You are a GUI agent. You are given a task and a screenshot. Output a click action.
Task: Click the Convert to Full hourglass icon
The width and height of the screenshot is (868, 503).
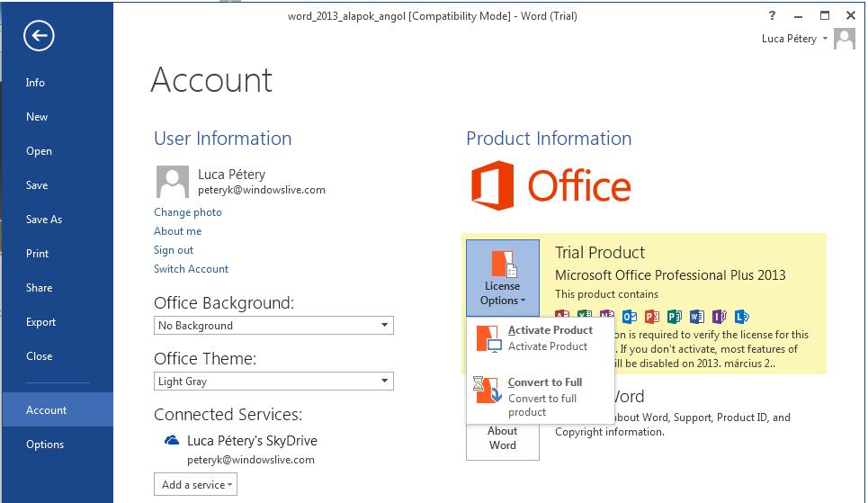[488, 390]
